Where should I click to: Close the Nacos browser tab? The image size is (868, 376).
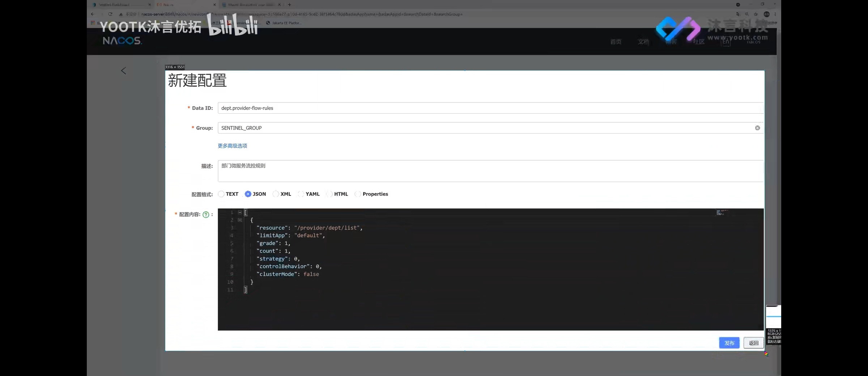click(x=214, y=5)
